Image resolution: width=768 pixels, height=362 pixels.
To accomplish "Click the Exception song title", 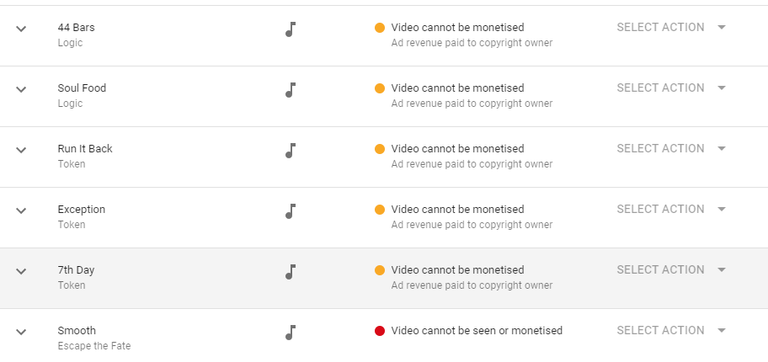I will coord(81,210).
